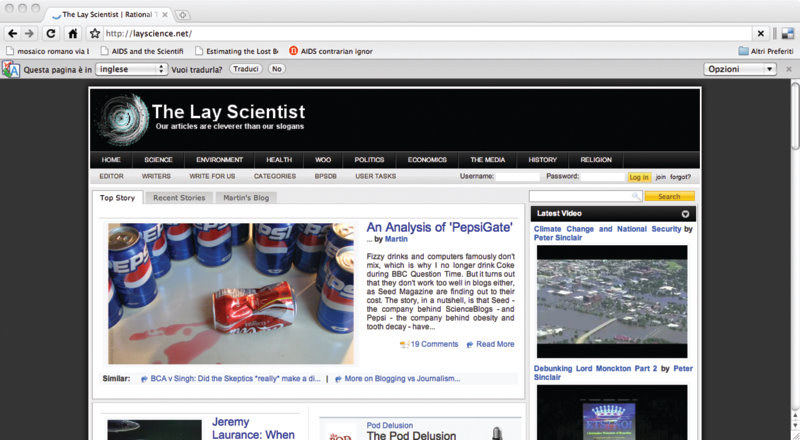This screenshot has height=440, width=800.
Task: Click the Google Translate icon in the translate bar
Action: click(10, 69)
